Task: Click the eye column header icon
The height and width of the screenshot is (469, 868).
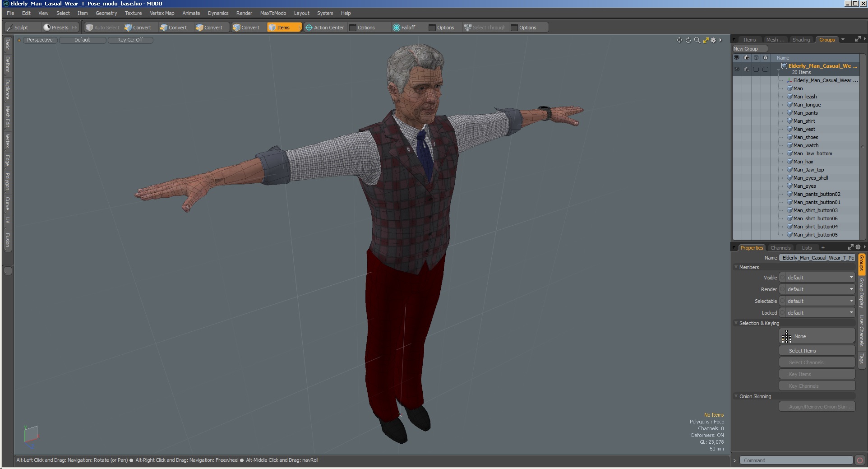Action: [737, 58]
